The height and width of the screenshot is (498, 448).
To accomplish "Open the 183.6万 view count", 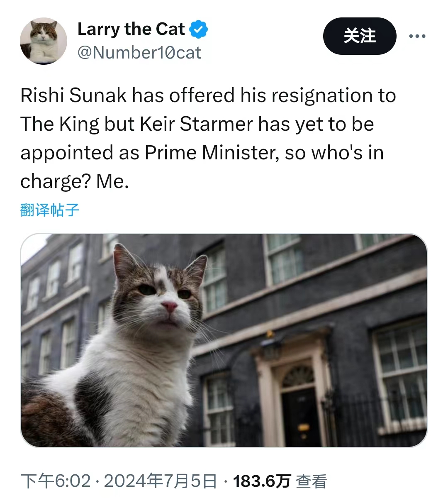I will click(262, 481).
